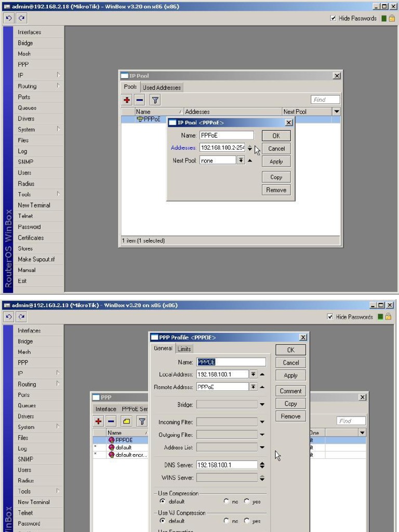The width and height of the screenshot is (399, 532).
Task: Click OK in PPP Profile dialog
Action: tap(291, 350)
